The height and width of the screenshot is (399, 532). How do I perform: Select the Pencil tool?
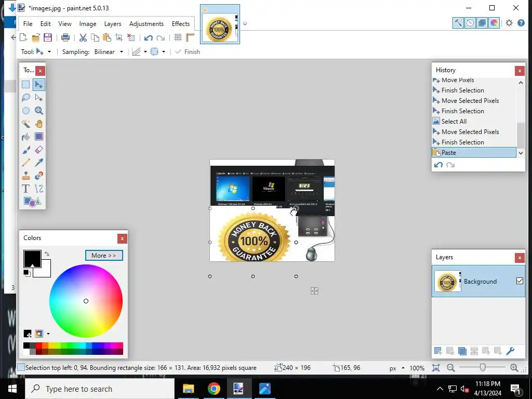[26, 163]
